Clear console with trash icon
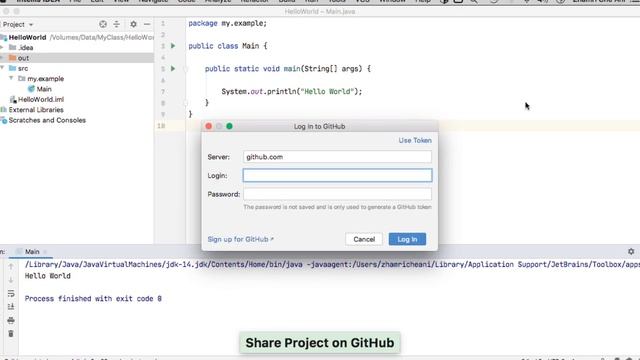 click(11, 333)
